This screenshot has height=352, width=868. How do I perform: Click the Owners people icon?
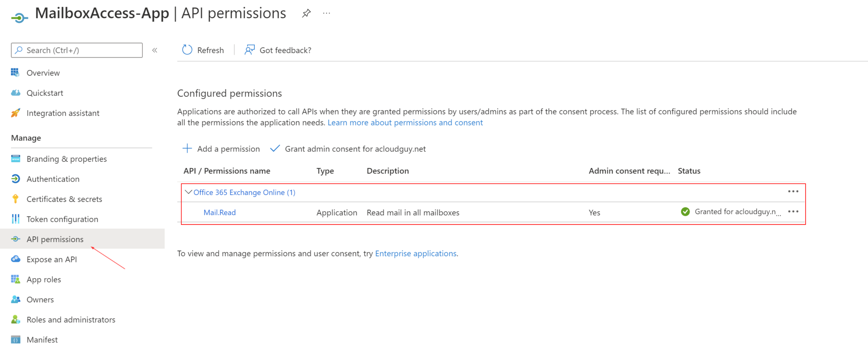[16, 299]
